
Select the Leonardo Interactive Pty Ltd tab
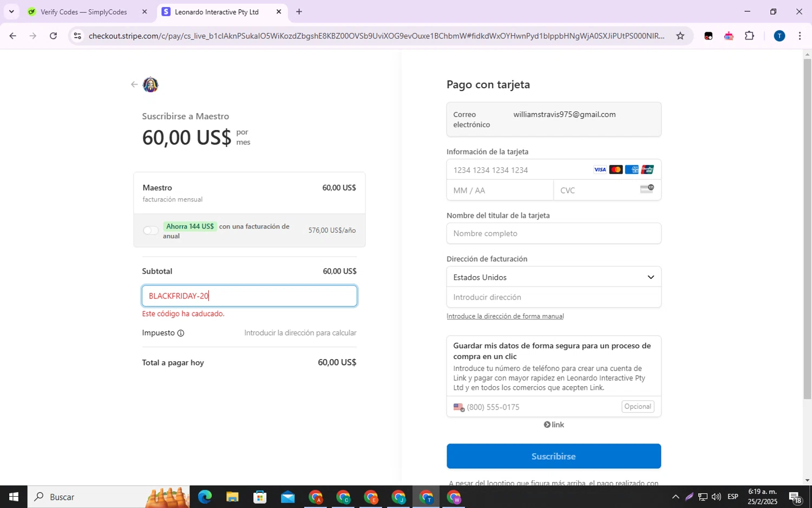point(217,11)
